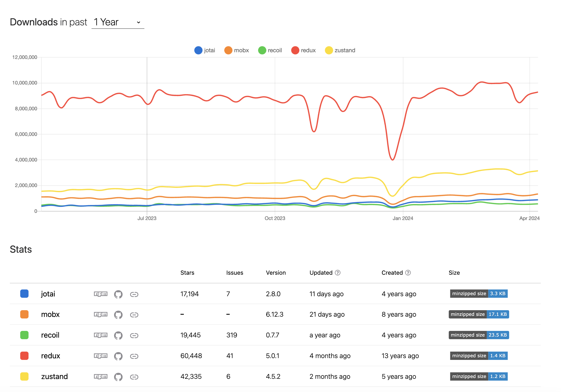Click the redux package name

[51, 356]
